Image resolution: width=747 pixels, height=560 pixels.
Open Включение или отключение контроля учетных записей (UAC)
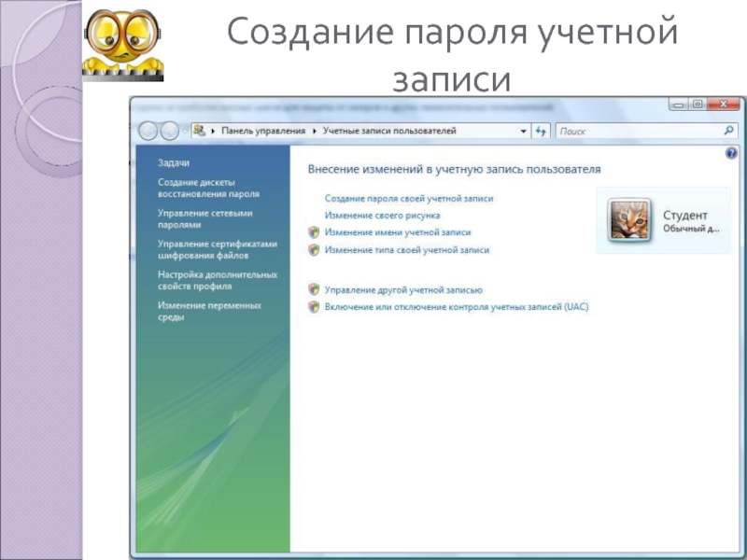point(457,307)
